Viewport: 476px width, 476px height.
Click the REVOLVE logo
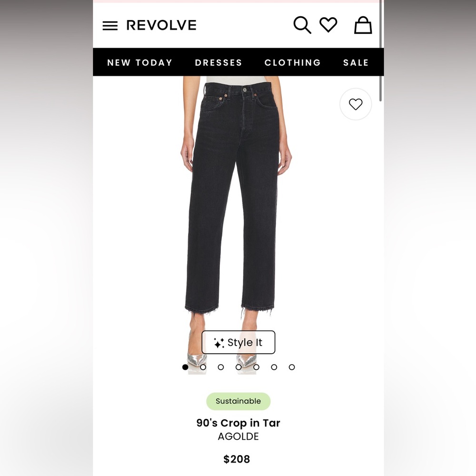(161, 25)
